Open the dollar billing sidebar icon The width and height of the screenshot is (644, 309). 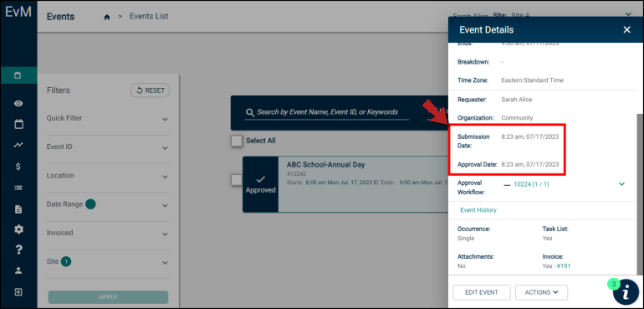18,167
